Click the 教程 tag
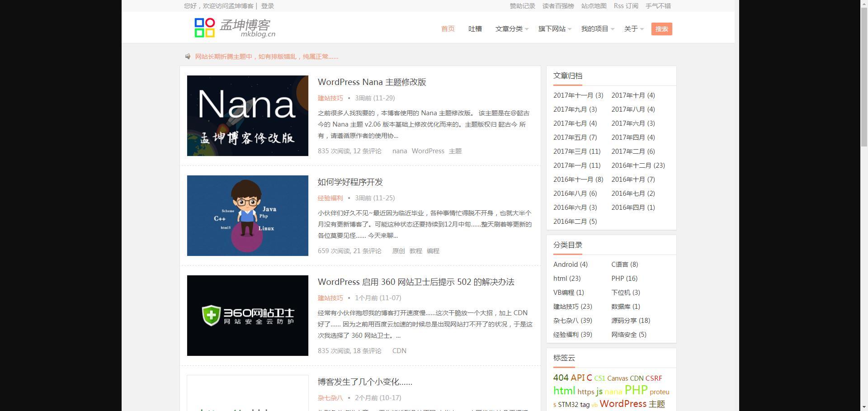Viewport: 868px width, 411px height. point(415,251)
